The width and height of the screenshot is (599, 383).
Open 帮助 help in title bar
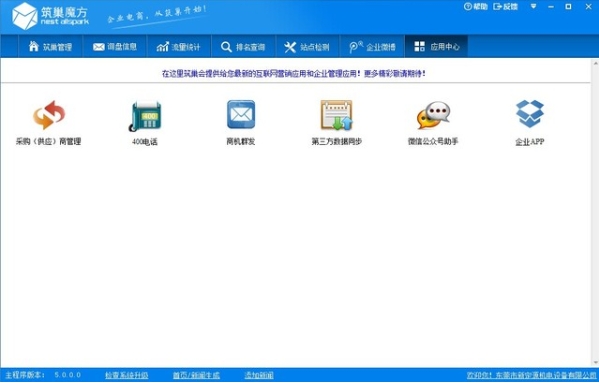[476, 6]
